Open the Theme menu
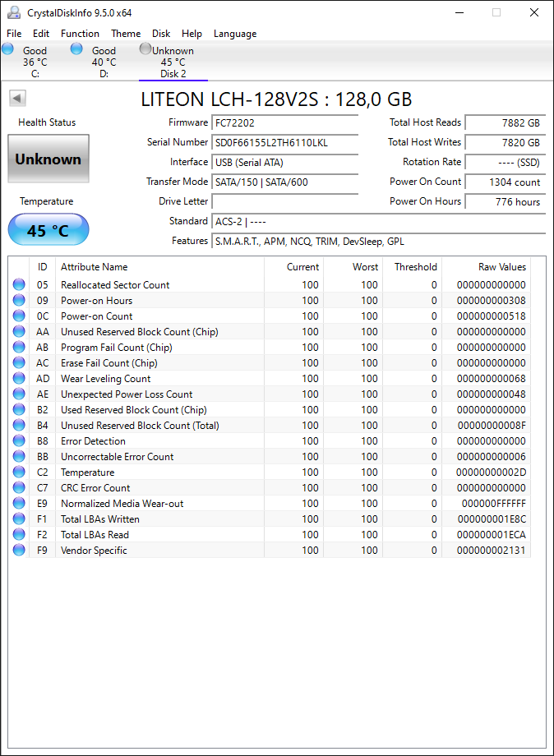This screenshot has width=554, height=756. (x=126, y=34)
